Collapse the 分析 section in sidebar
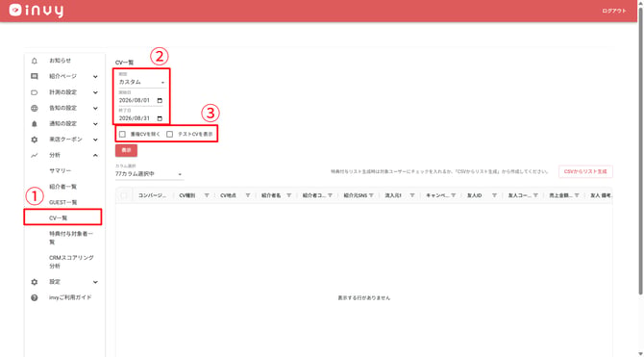 95,156
